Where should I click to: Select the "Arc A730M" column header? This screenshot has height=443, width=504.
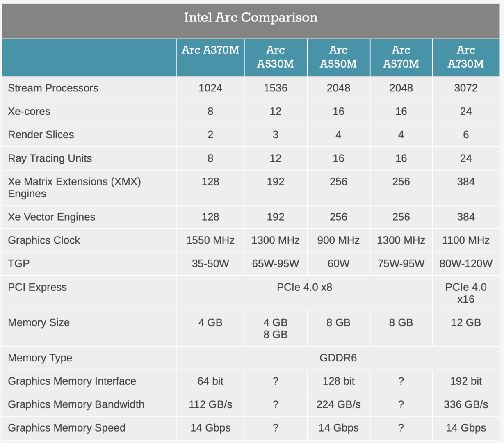(x=466, y=57)
